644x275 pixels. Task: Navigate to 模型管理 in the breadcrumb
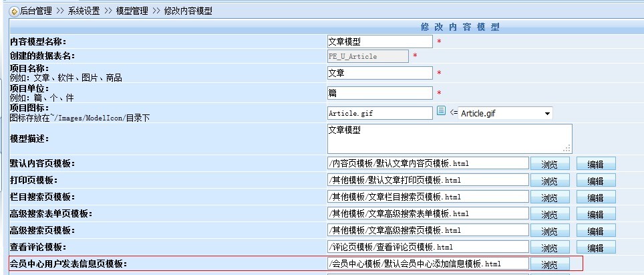coord(132,11)
